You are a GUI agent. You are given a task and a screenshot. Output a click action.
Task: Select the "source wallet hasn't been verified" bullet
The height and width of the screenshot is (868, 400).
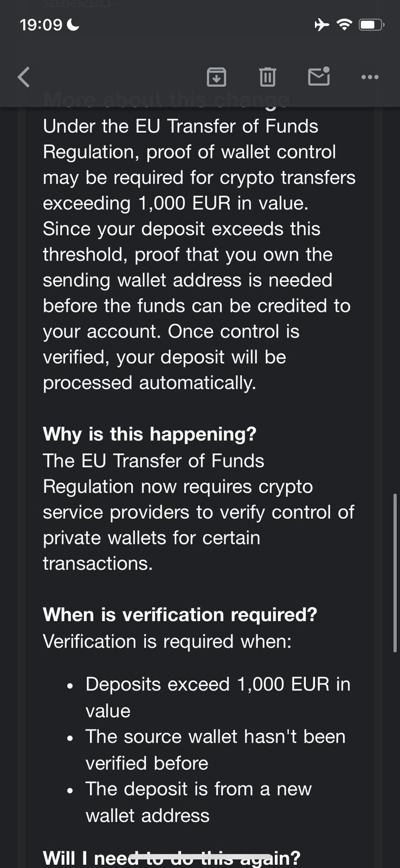[215, 750]
